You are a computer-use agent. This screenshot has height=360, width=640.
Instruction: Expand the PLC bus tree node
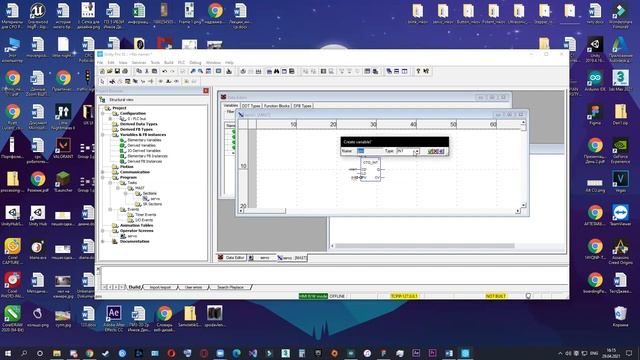pyautogui.click(x=110, y=119)
